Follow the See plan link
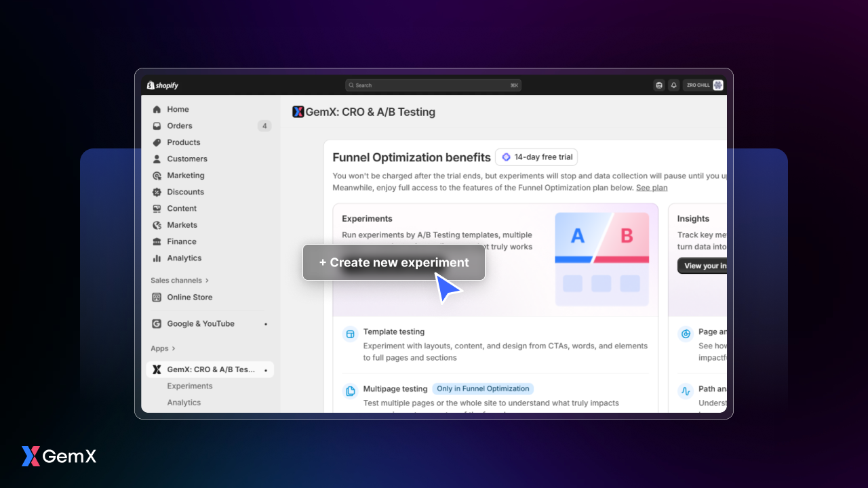The height and width of the screenshot is (488, 868). pyautogui.click(x=651, y=188)
